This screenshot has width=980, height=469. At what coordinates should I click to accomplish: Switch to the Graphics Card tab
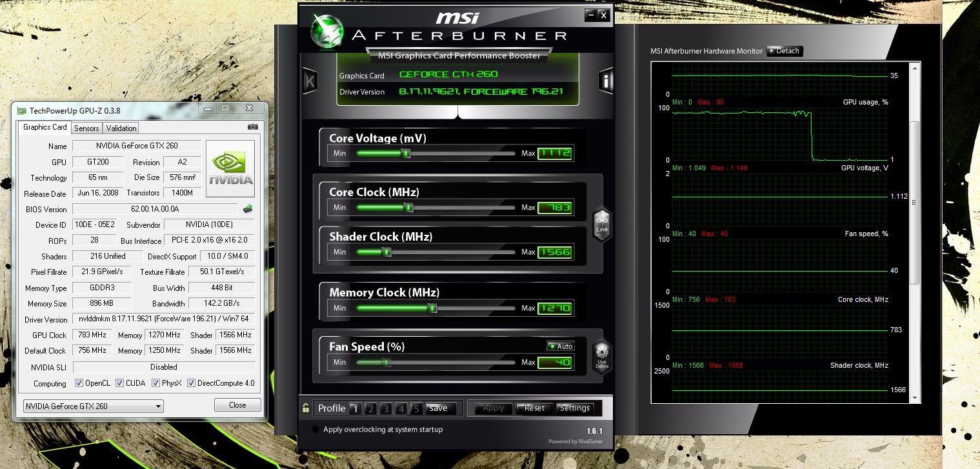(45, 127)
